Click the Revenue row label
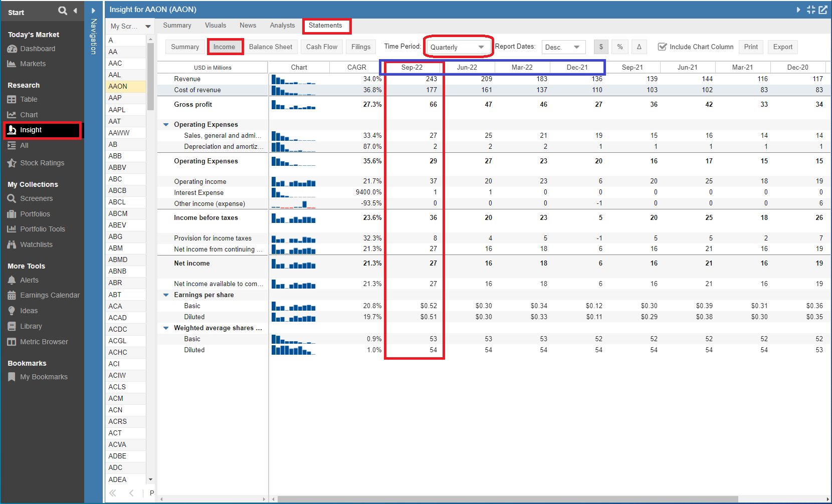 (x=187, y=79)
